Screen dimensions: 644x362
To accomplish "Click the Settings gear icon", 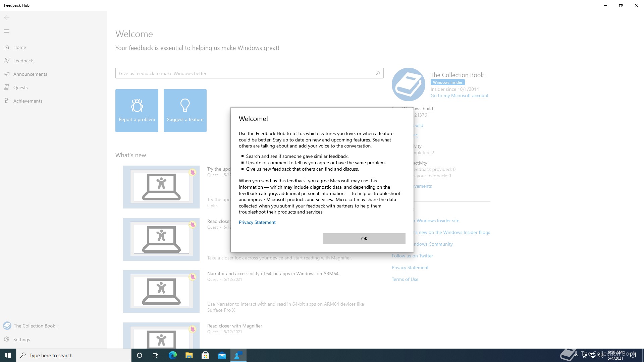I will [7, 340].
